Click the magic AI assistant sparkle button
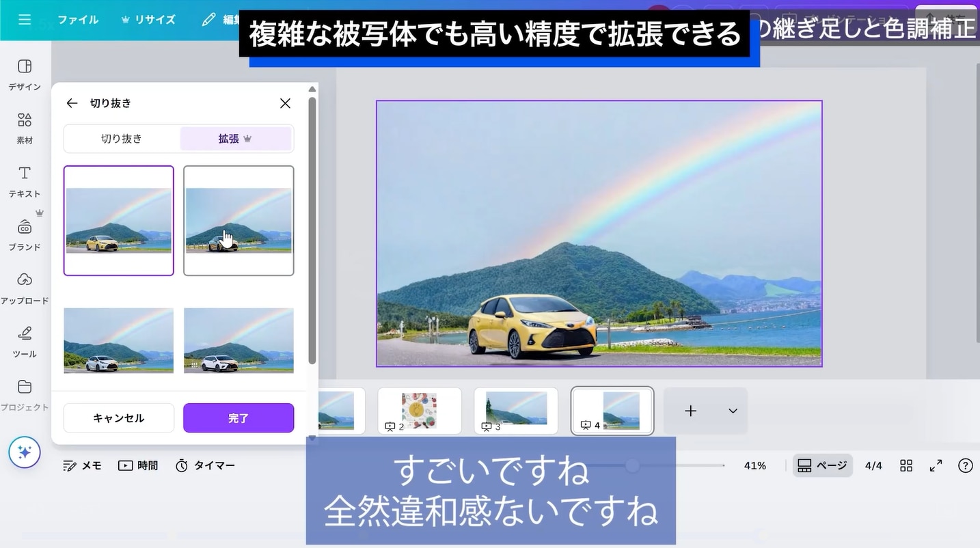The image size is (980, 548). pos(25,452)
